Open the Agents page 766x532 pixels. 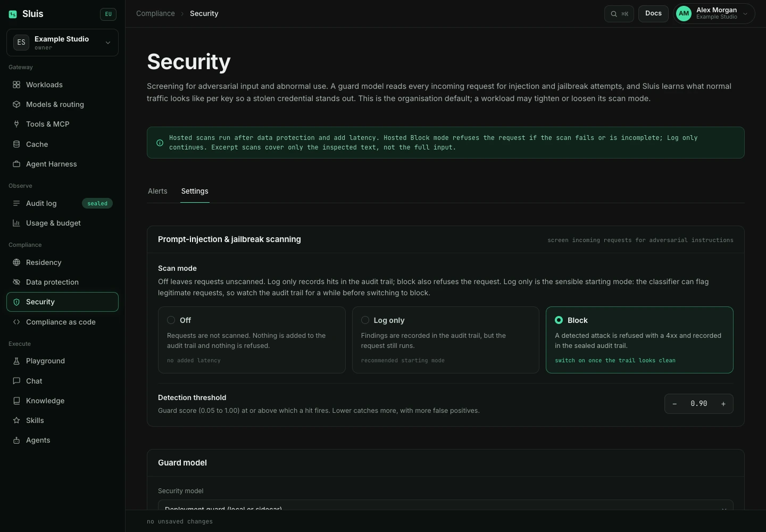tap(62, 440)
